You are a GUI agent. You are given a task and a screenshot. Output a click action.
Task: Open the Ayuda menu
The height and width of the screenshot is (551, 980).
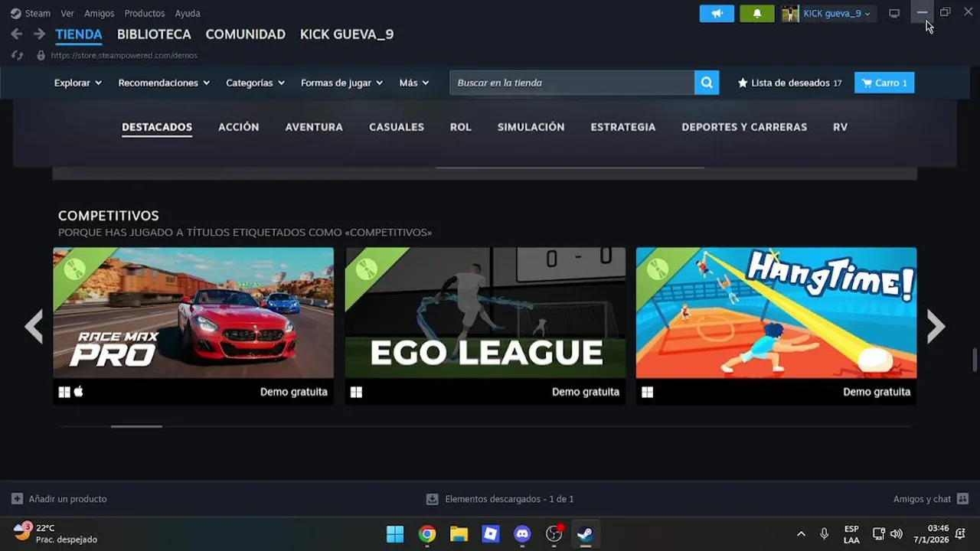[188, 13]
